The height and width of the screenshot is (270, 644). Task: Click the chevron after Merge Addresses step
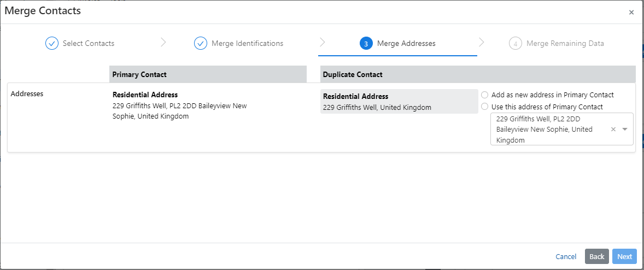[x=481, y=43]
